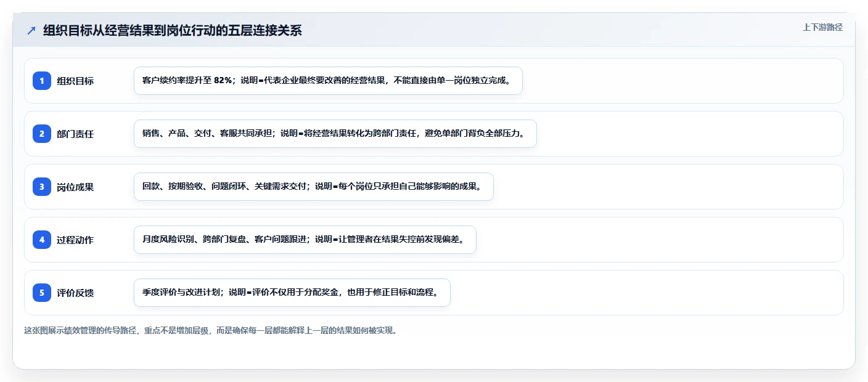
Task: Select the 岗位成果 layer label
Action: (x=75, y=187)
